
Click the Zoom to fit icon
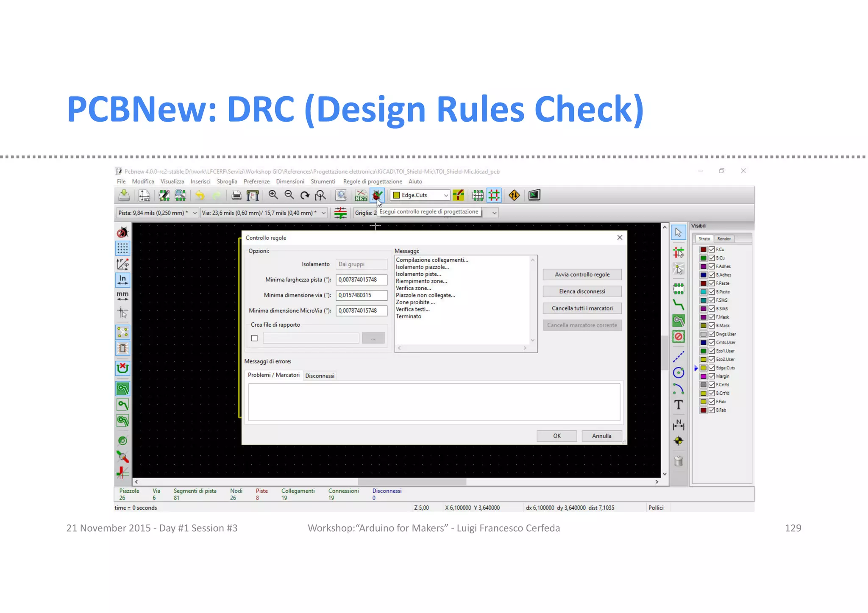[x=320, y=195]
